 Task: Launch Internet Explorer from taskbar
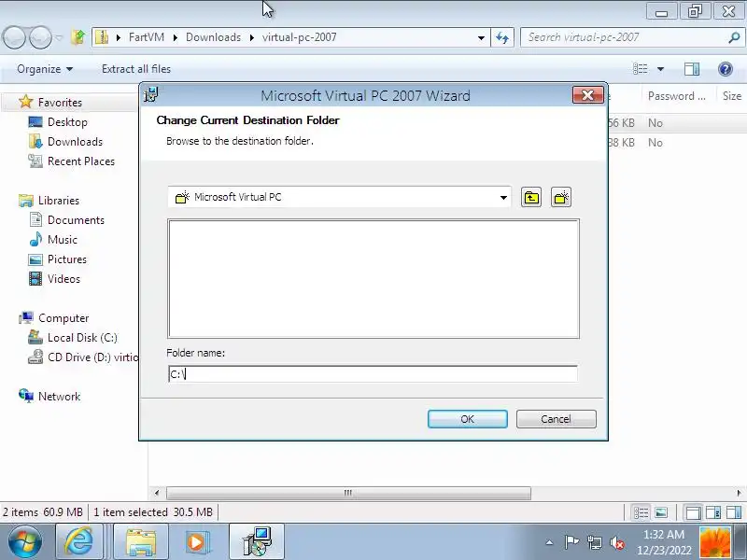click(79, 542)
